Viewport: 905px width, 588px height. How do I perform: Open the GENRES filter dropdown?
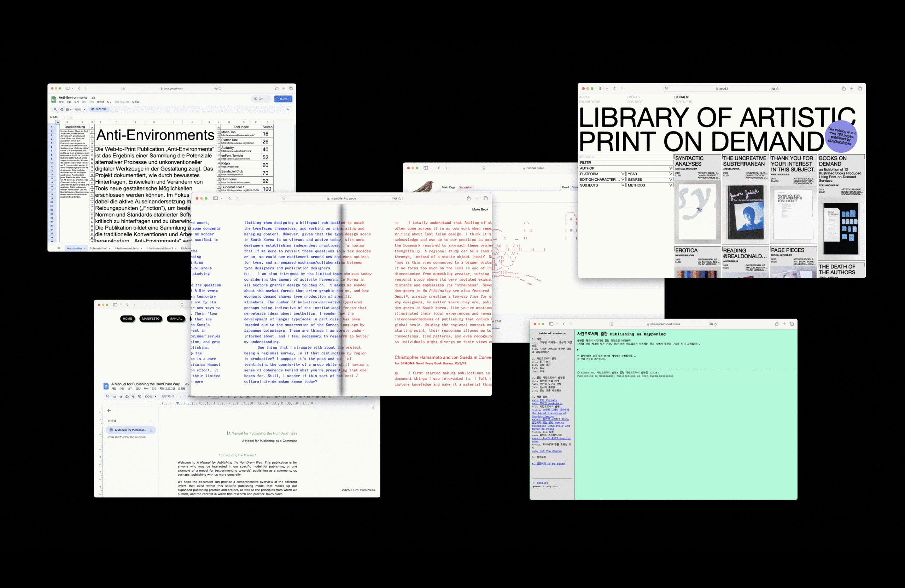[650, 180]
